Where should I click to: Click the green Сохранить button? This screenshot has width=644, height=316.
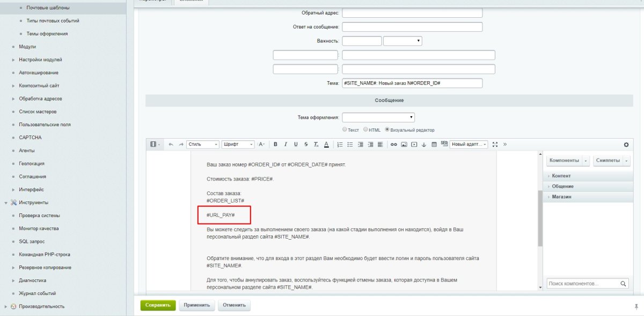coord(158,305)
